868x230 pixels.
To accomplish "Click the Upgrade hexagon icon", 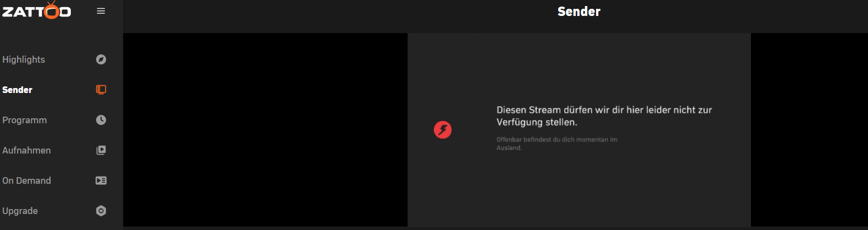I will [x=101, y=211].
